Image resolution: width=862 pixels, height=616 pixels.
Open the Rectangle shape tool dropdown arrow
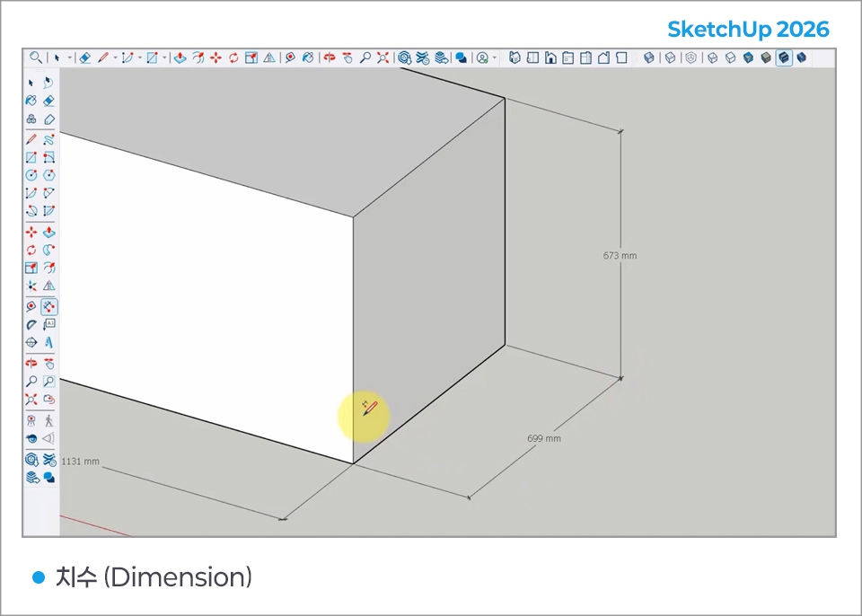[x=164, y=57]
